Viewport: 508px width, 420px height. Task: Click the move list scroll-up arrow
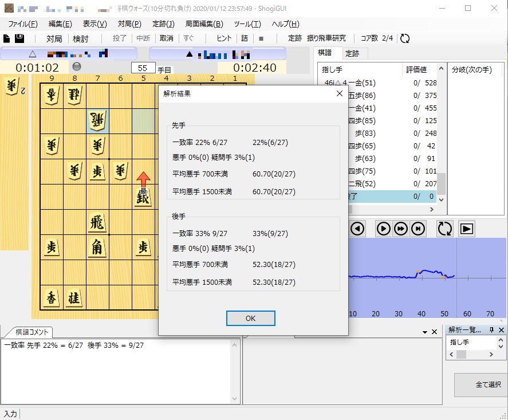(441, 68)
